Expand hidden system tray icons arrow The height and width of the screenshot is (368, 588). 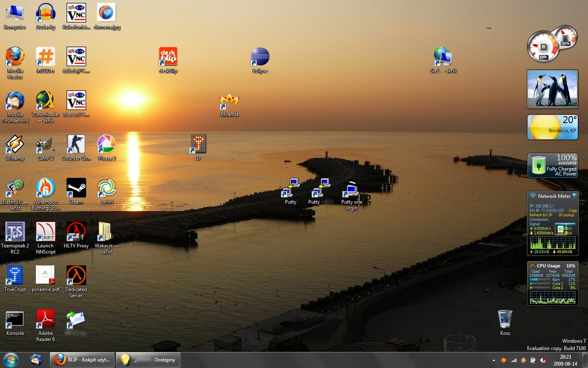coord(494,360)
